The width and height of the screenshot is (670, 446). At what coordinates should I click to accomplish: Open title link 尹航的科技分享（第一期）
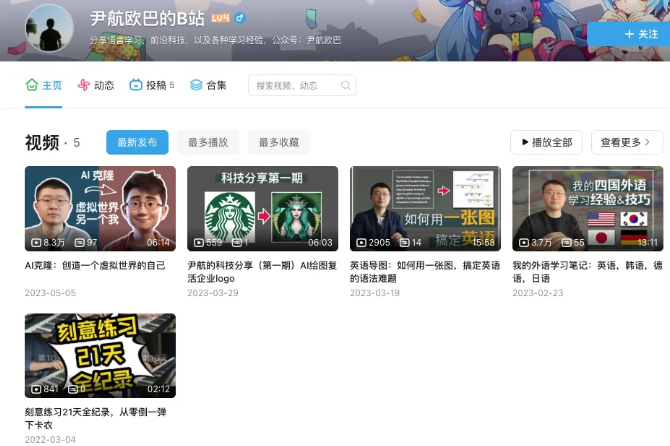(262, 272)
